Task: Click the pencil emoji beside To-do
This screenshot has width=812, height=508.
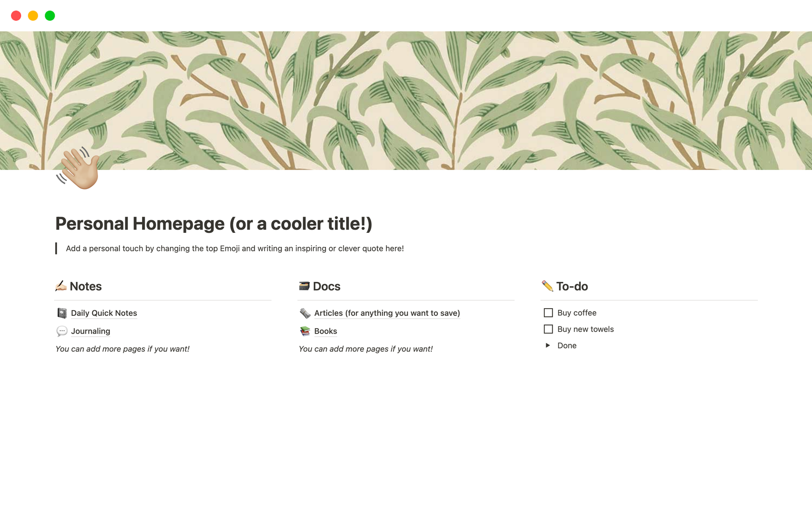Action: coord(547,286)
